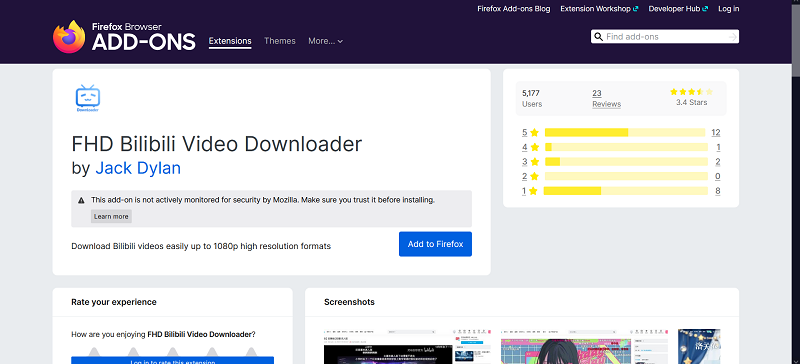Submit search with the arrow icon
The height and width of the screenshot is (364, 800).
pos(733,37)
